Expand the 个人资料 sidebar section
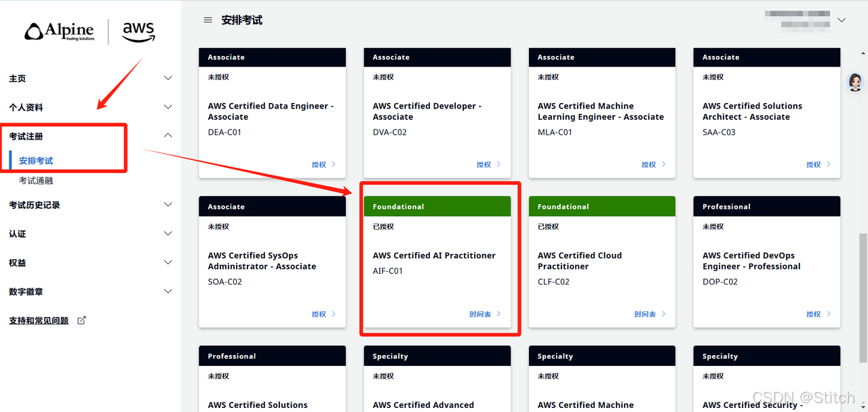 tap(168, 107)
